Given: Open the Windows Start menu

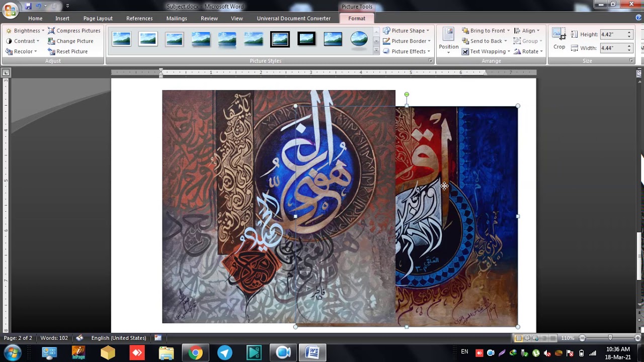Looking at the screenshot, I should click(x=13, y=352).
